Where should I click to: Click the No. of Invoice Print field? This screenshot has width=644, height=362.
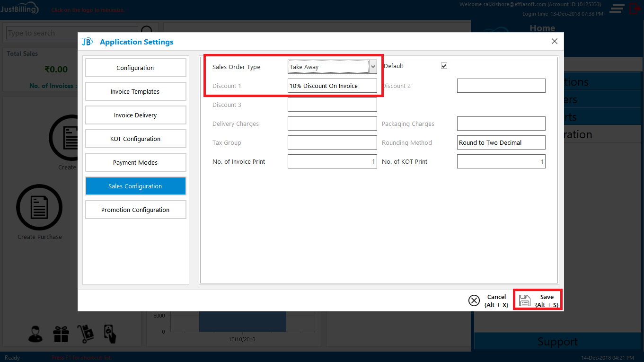click(332, 161)
